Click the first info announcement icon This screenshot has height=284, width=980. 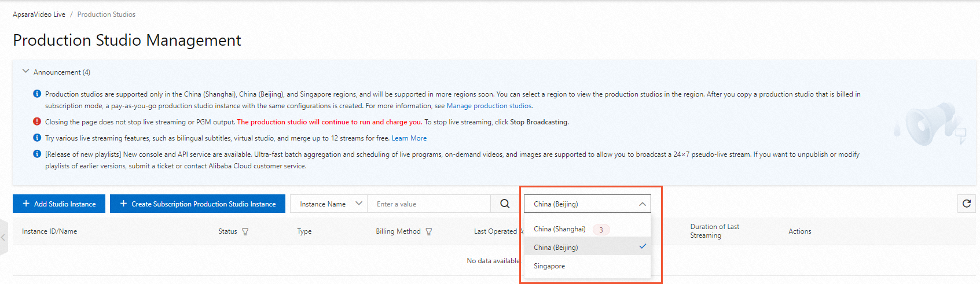[x=37, y=94]
